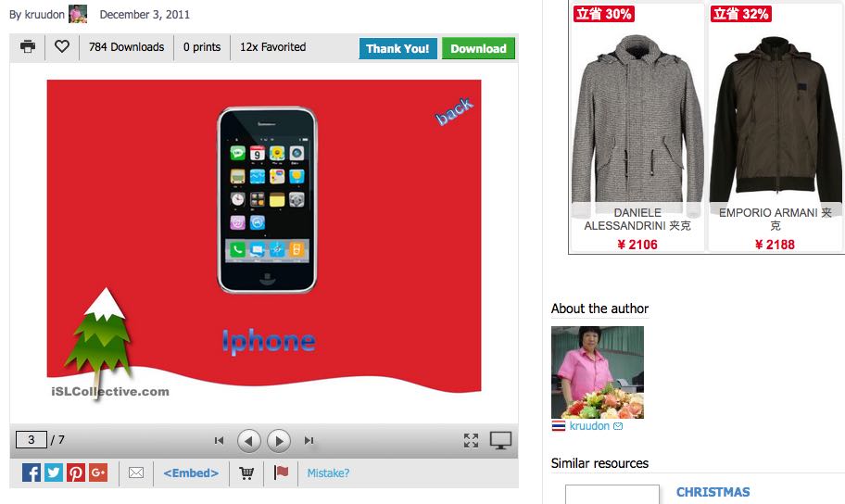The image size is (845, 504).
Task: Share on Facebook
Action: point(32,472)
